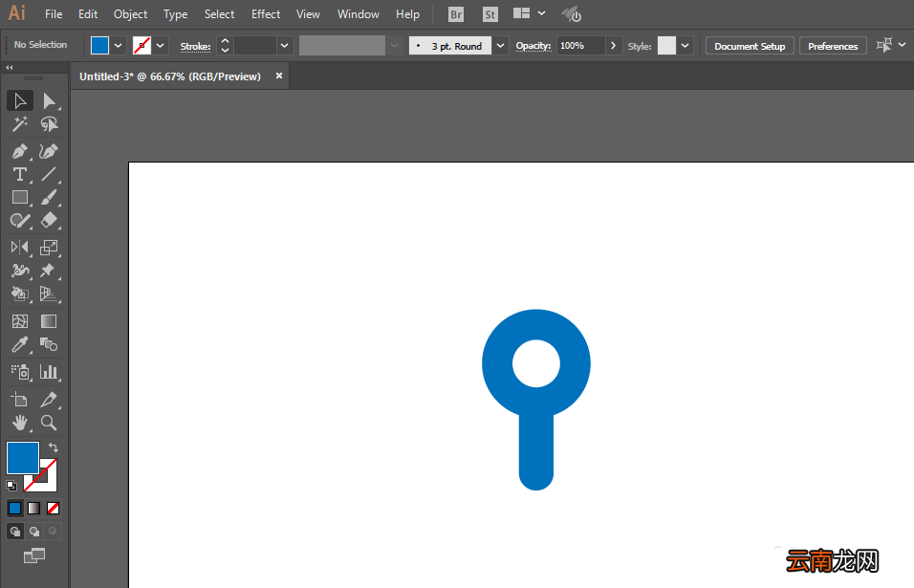Select the Column Graph tool
The image size is (914, 588).
pos(49,372)
